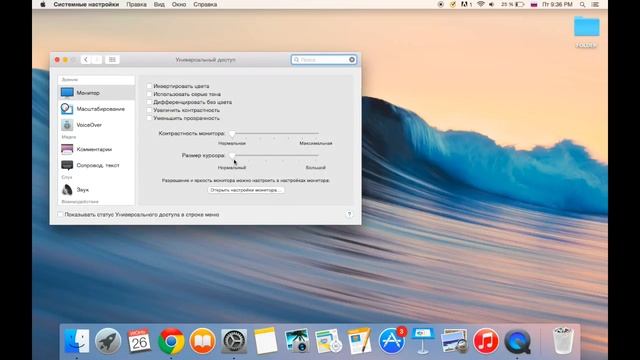Viewport: 640px width, 360px height.
Task: Open the App Store with badge in the Dock
Action: (392, 341)
